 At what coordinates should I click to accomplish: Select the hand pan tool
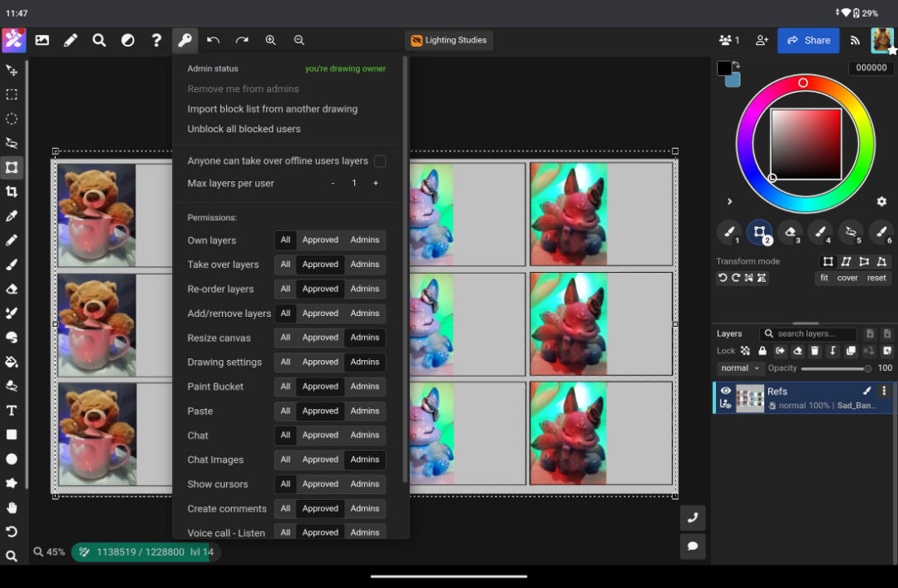click(x=12, y=508)
